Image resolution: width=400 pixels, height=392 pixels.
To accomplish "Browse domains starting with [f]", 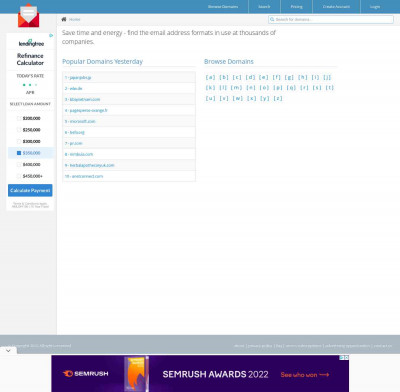I will point(277,77).
